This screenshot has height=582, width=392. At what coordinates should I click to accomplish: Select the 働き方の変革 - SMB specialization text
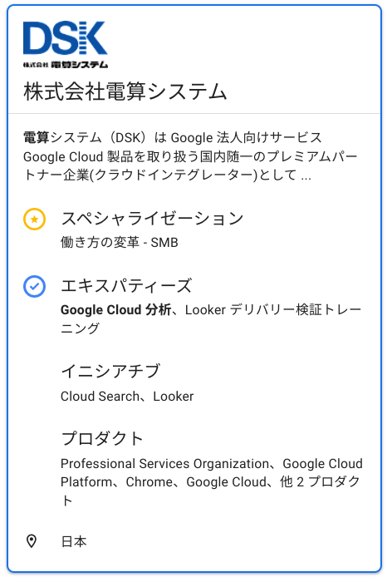click(x=120, y=243)
